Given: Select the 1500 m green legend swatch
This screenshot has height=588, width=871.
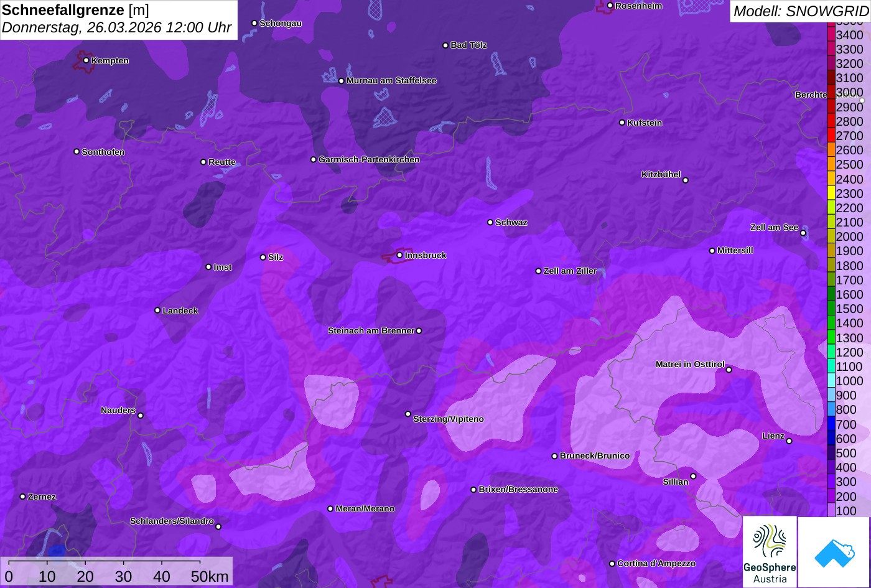Looking at the screenshot, I should 831,309.
